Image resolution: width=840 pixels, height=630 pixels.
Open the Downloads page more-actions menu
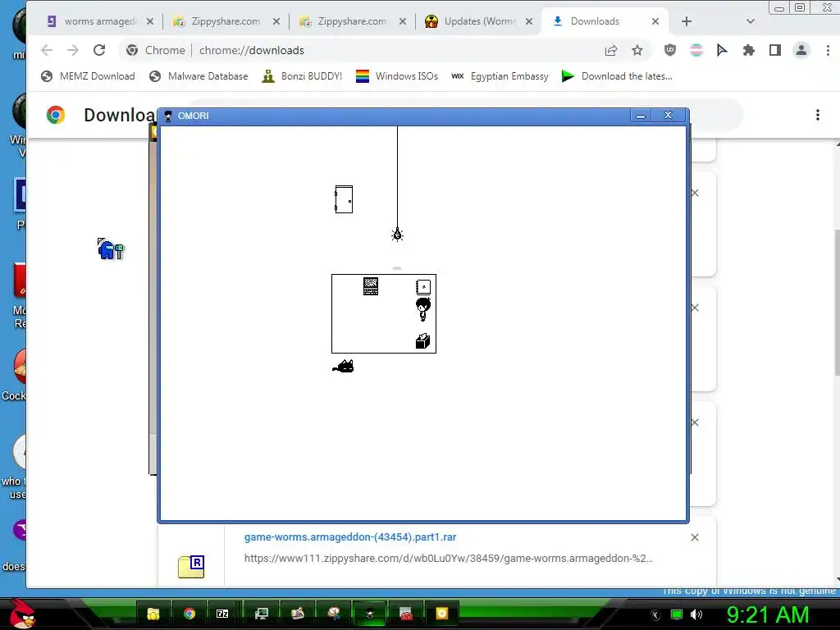[x=818, y=115]
